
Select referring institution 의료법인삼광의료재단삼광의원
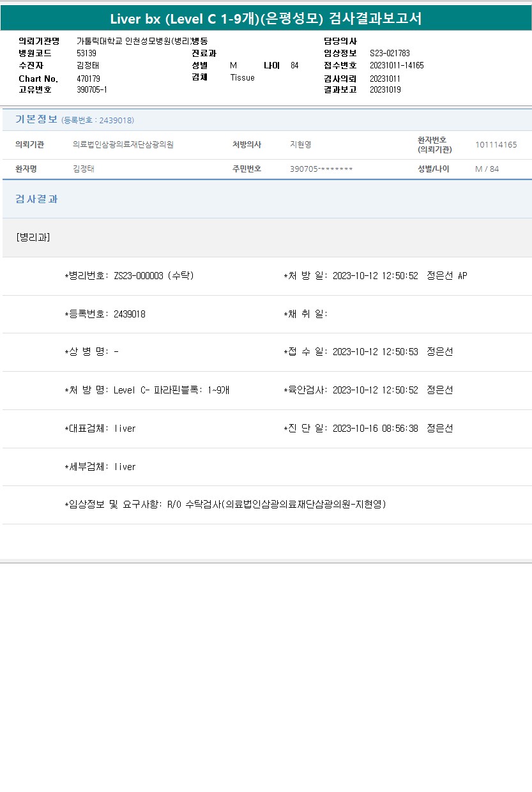pos(123,144)
